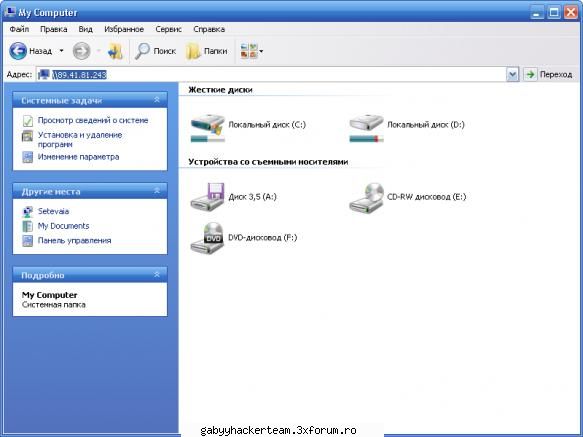583x437 pixels.
Task: Open the Избранное menu
Action: (124, 29)
